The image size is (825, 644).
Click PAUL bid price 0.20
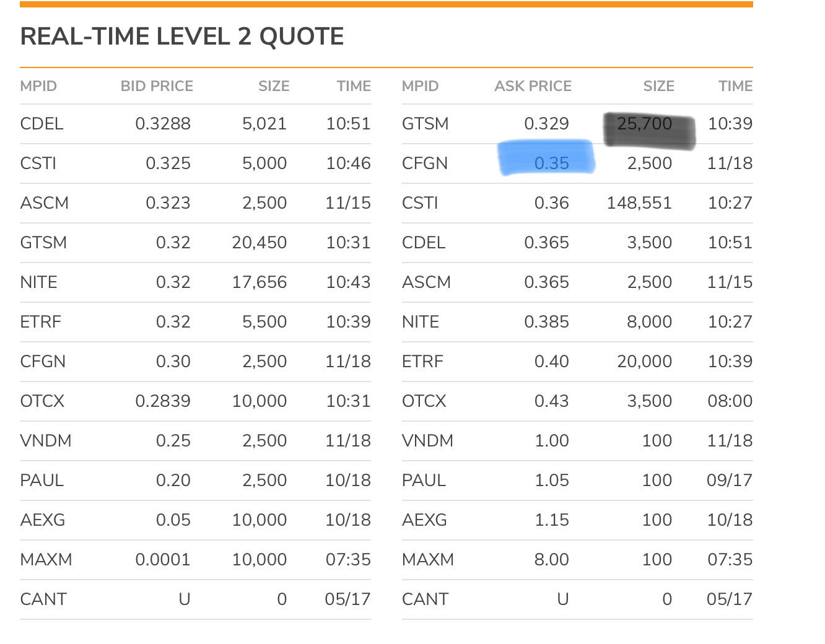173,481
